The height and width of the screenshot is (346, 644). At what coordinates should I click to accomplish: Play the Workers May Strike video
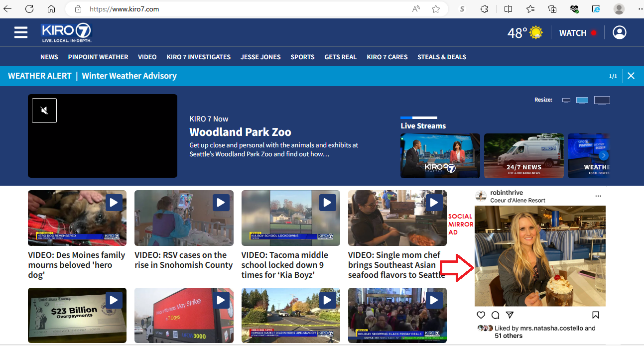221,300
